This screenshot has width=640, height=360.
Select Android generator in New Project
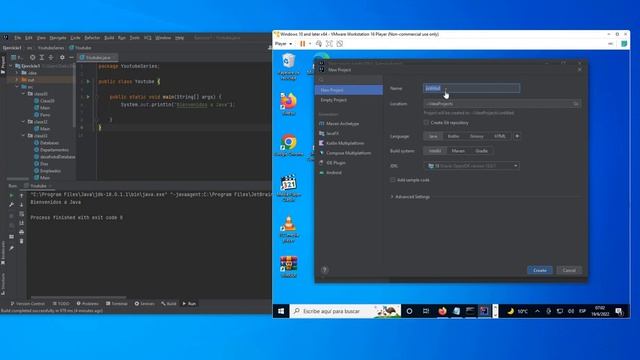point(333,173)
